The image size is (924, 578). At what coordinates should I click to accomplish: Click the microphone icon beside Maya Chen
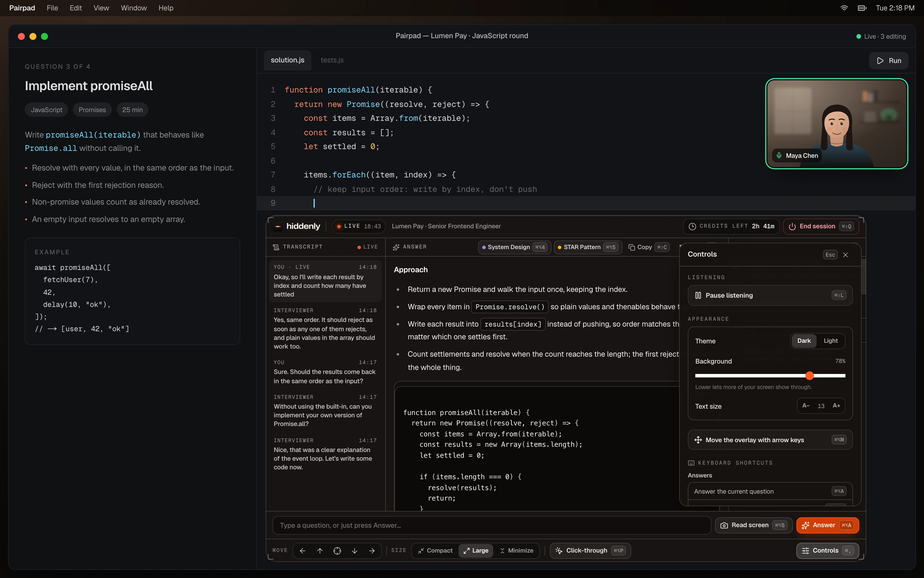pyautogui.click(x=779, y=155)
